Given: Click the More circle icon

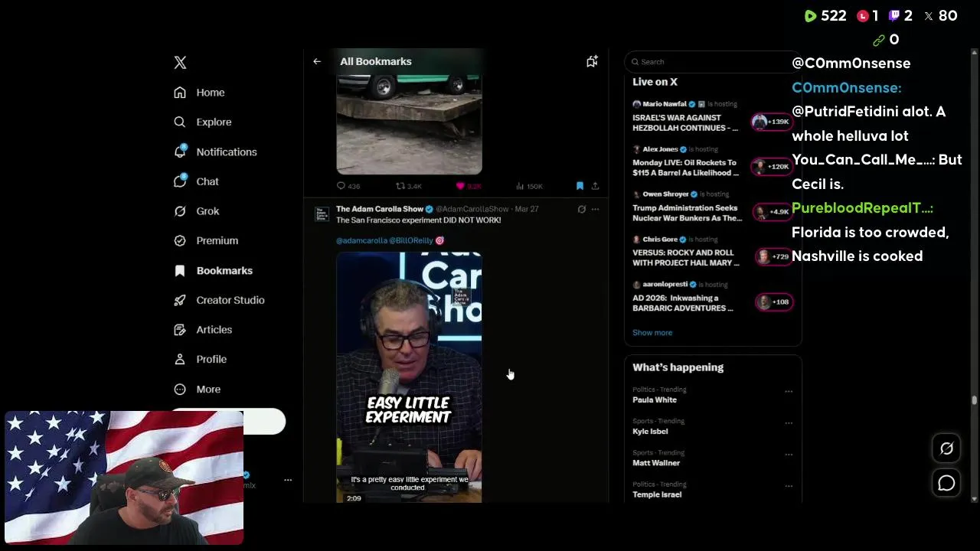Looking at the screenshot, I should point(180,389).
